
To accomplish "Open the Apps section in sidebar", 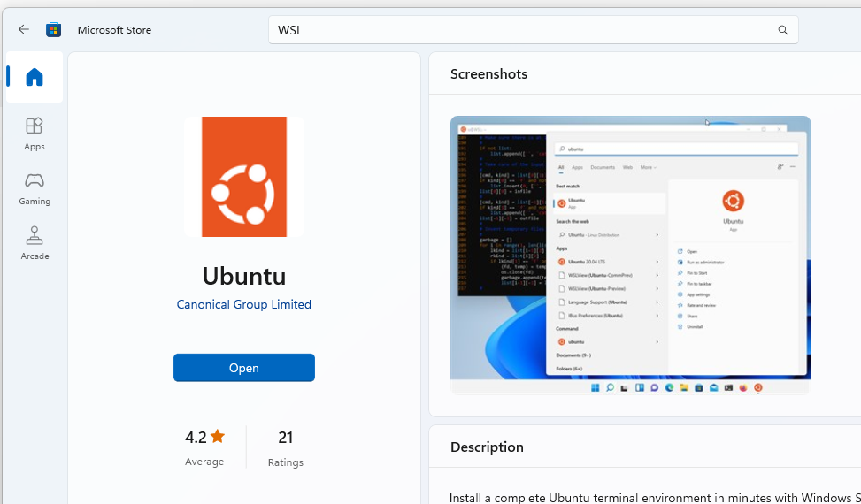I will pyautogui.click(x=35, y=134).
